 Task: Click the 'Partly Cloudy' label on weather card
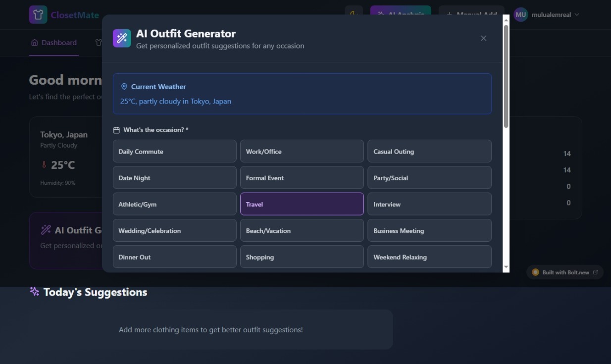(x=59, y=145)
